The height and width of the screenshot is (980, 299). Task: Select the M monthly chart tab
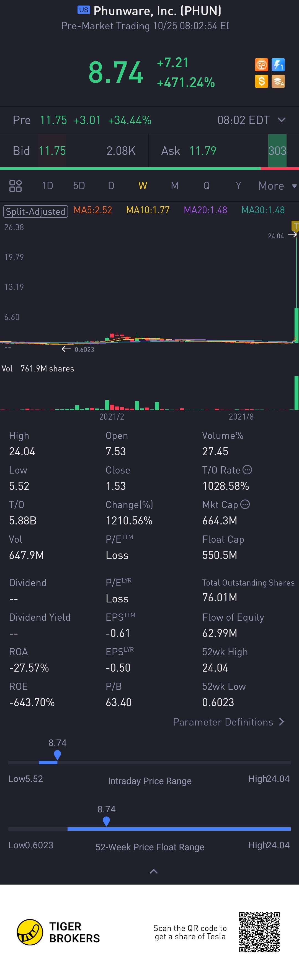click(174, 186)
